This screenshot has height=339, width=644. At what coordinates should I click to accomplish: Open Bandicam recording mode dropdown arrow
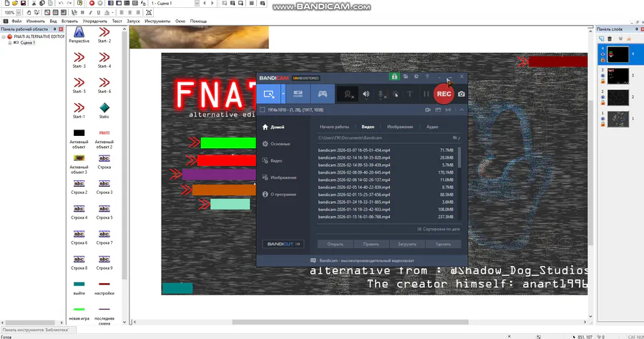283,94
